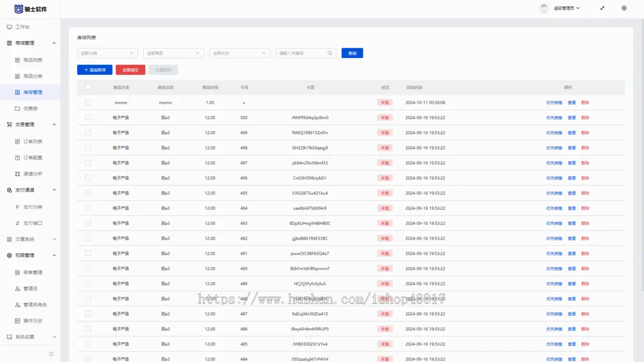The image size is (644, 362).
Task: Expand the 文章系统 sidebar group
Action: (x=31, y=239)
